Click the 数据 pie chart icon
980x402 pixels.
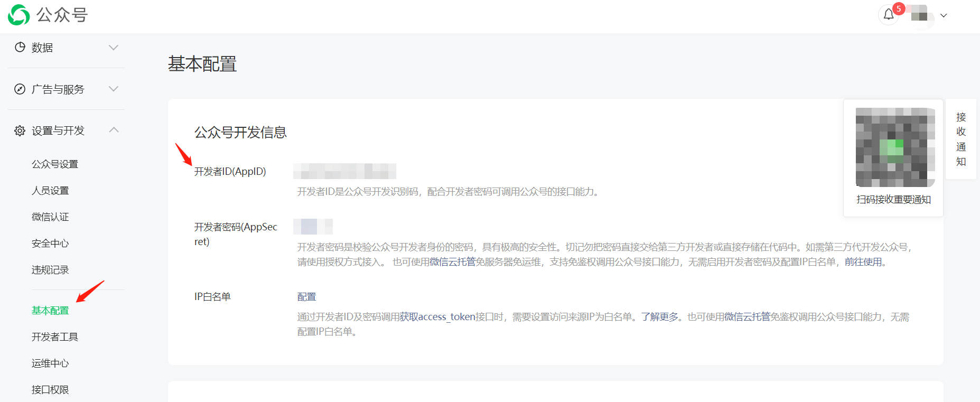pos(20,47)
